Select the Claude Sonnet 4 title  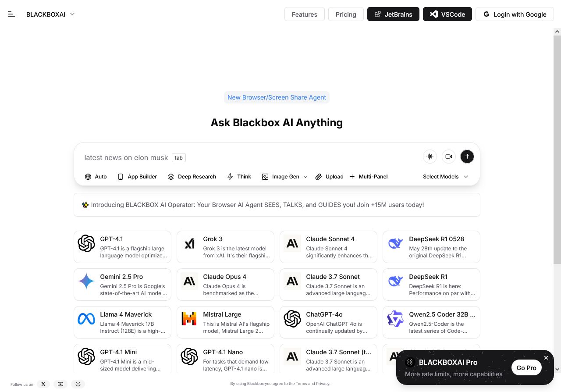click(x=330, y=239)
